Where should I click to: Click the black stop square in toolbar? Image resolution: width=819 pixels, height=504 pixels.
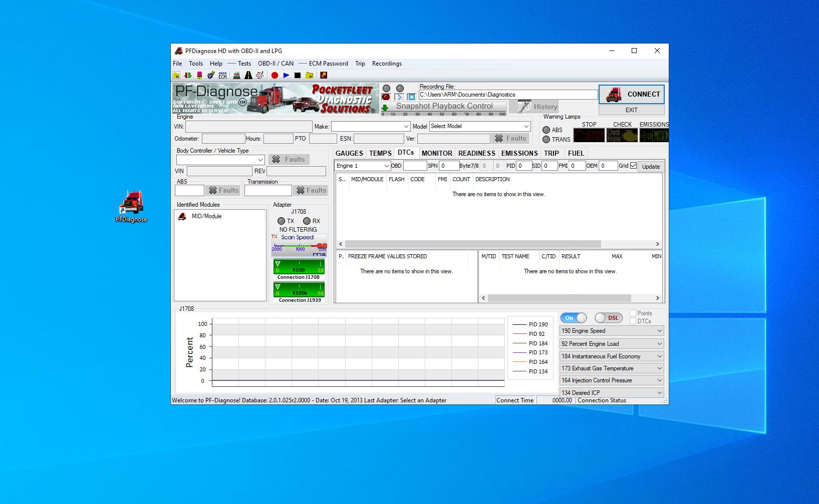(x=298, y=75)
